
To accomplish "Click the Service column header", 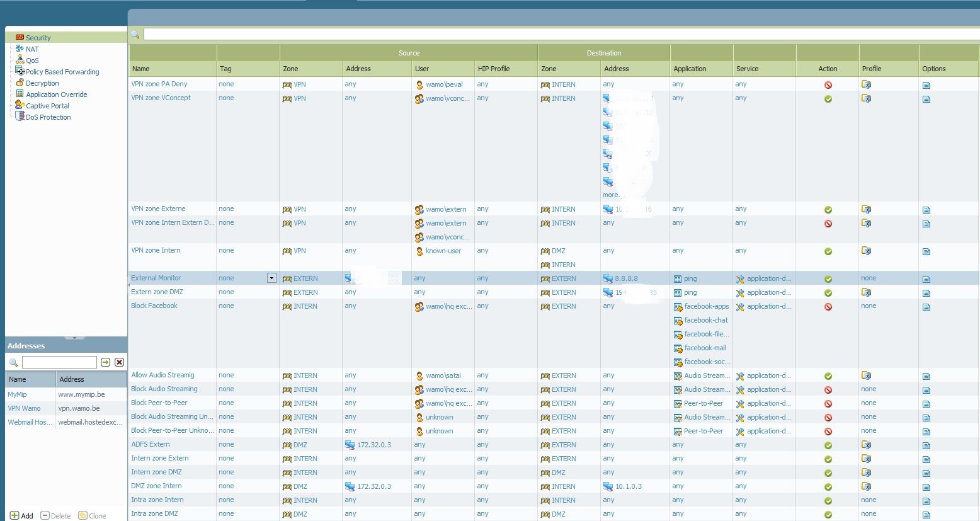I will tap(765, 69).
